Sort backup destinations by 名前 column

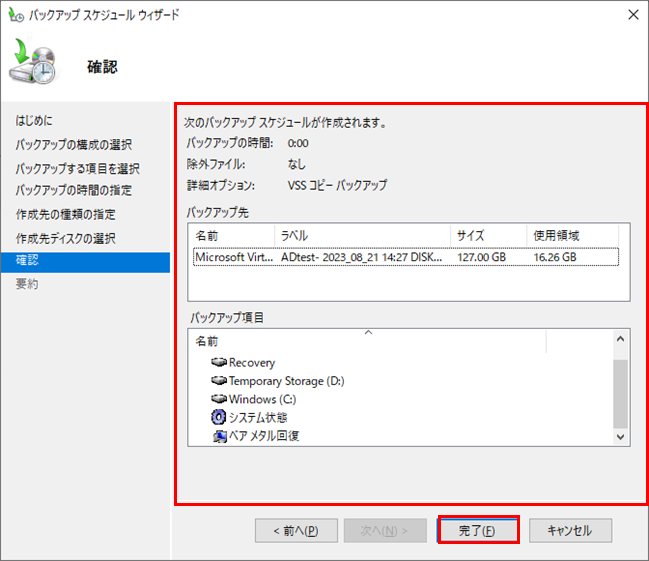coord(231,236)
